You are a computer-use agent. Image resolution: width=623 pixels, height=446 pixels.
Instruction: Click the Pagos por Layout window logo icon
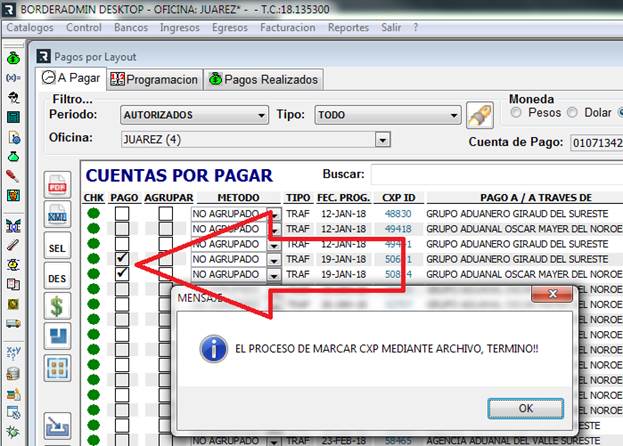[44, 56]
